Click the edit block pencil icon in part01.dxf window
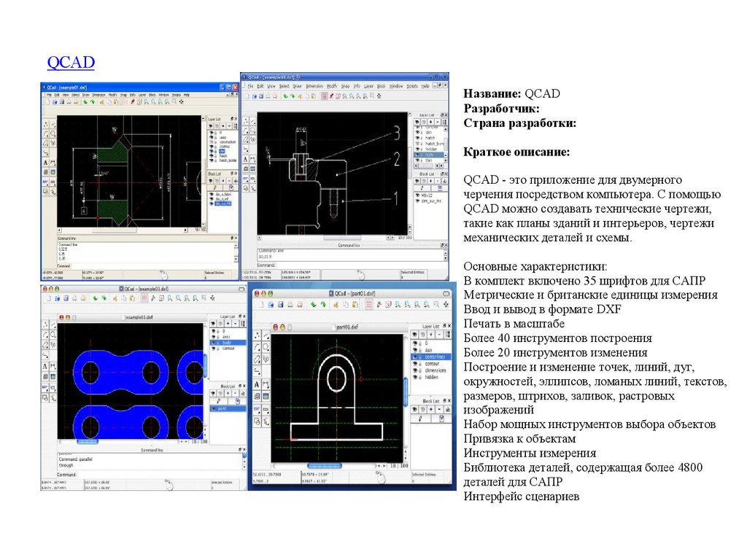The image size is (747, 560). (420, 419)
